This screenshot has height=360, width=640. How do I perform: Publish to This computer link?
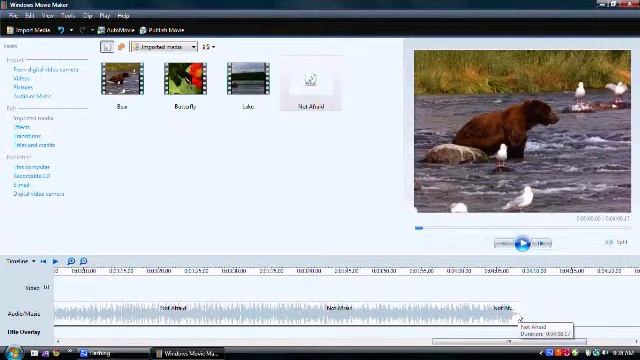[32, 167]
